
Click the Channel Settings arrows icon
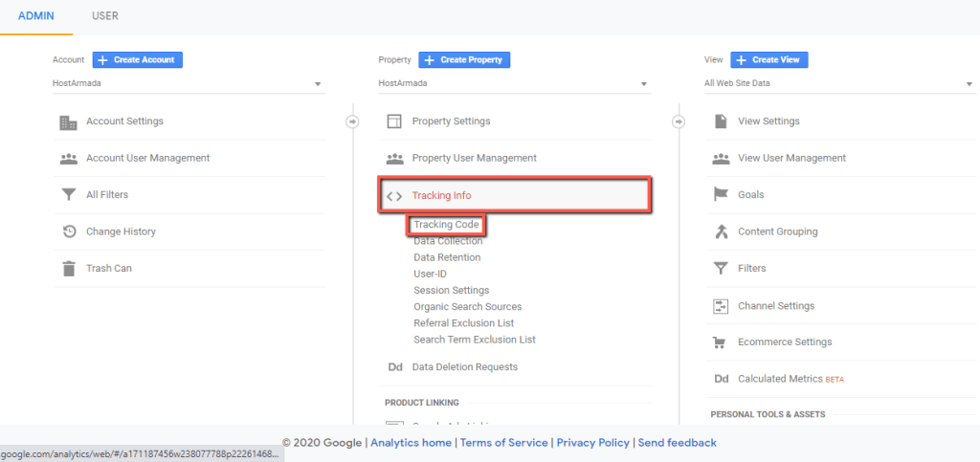[721, 306]
